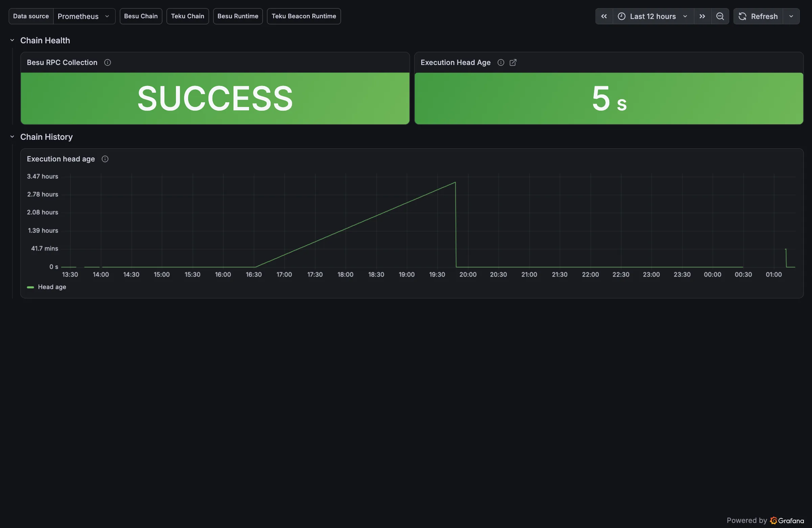This screenshot has width=812, height=528.
Task: Shift time range backwards with double-left arrows
Action: click(x=604, y=16)
